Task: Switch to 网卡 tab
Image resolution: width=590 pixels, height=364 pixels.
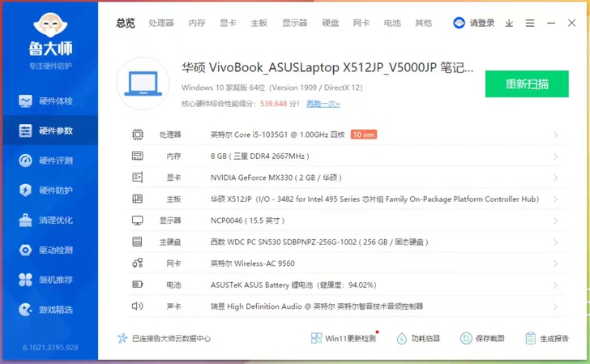Action: pyautogui.click(x=361, y=23)
